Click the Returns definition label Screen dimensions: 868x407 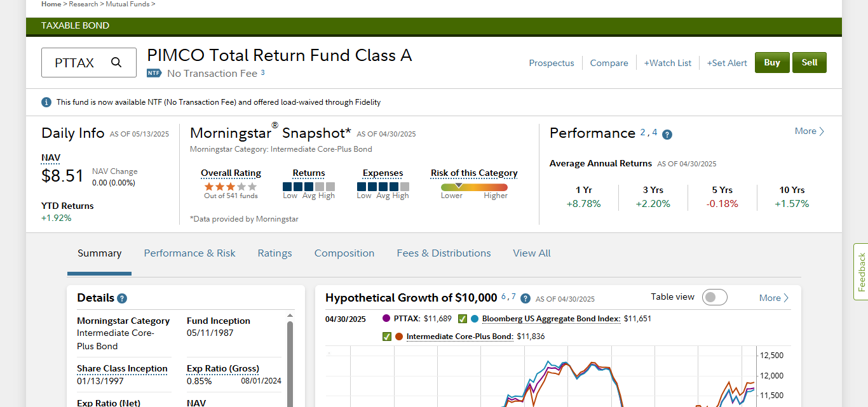pos(309,173)
